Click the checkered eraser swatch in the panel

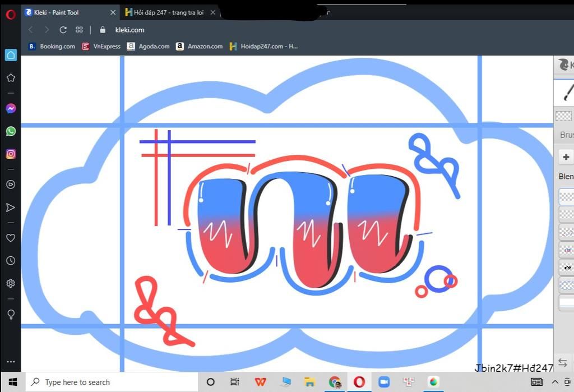(x=564, y=116)
